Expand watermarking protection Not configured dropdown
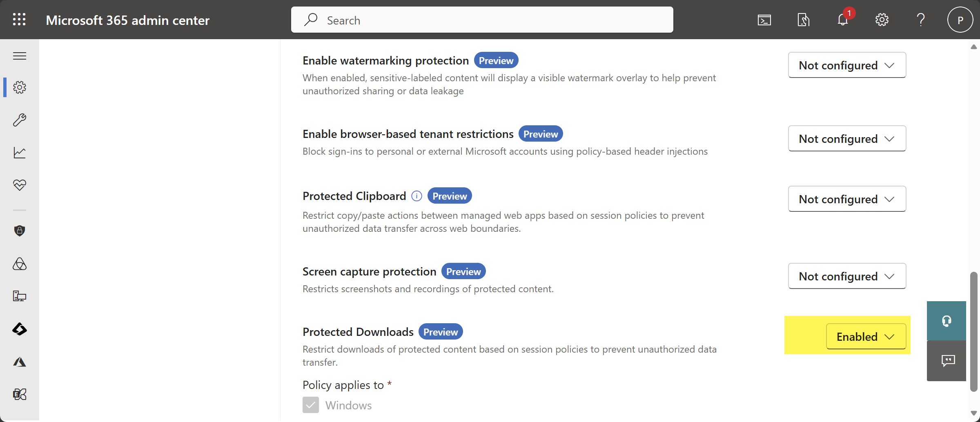This screenshot has width=980, height=422. (x=847, y=65)
